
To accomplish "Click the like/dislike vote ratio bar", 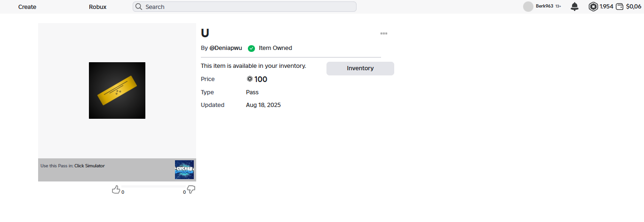I will click(x=154, y=187).
